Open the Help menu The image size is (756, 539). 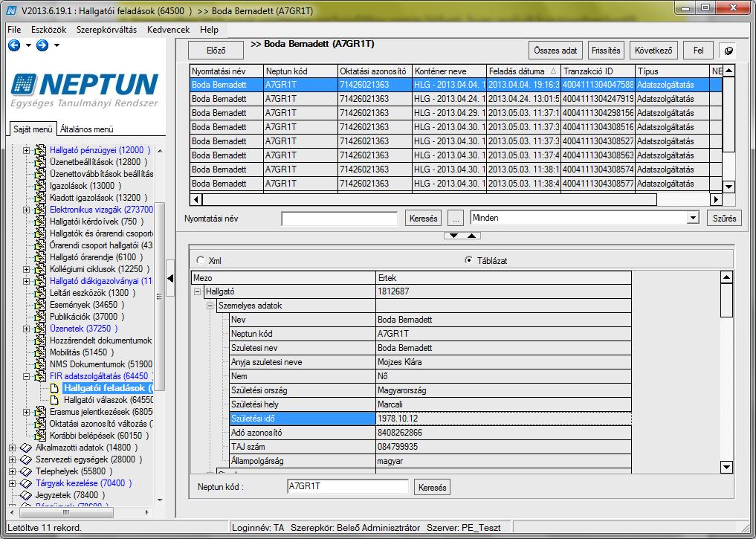[x=209, y=30]
